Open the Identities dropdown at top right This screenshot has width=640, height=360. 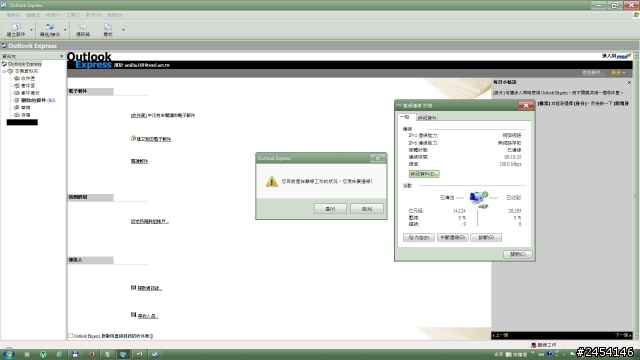pyautogui.click(x=618, y=73)
